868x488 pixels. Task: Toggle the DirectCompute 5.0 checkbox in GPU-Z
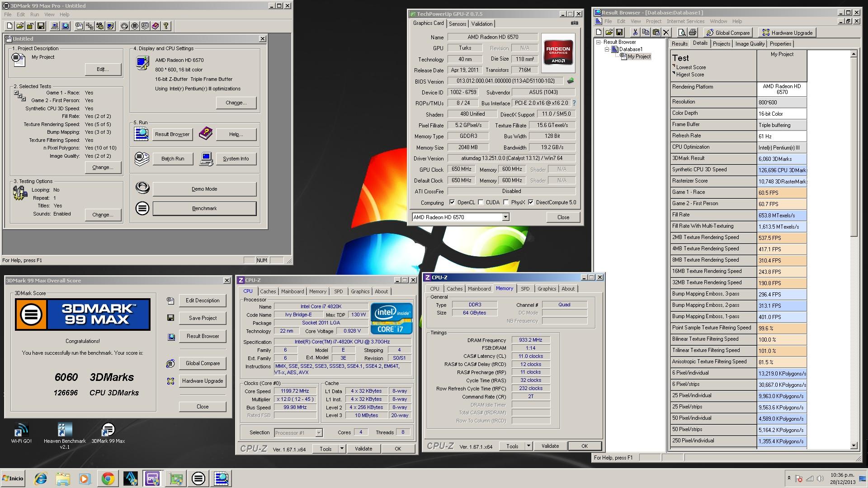(x=531, y=202)
